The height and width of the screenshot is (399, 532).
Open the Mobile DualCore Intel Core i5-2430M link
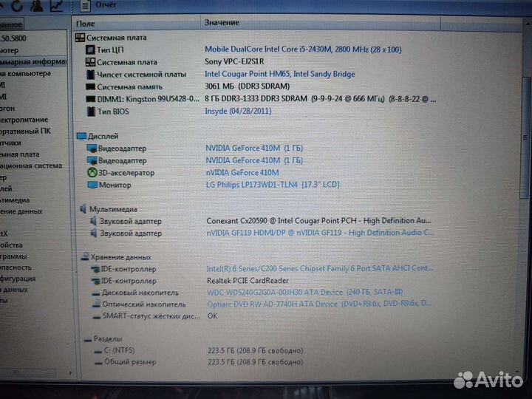(x=303, y=50)
